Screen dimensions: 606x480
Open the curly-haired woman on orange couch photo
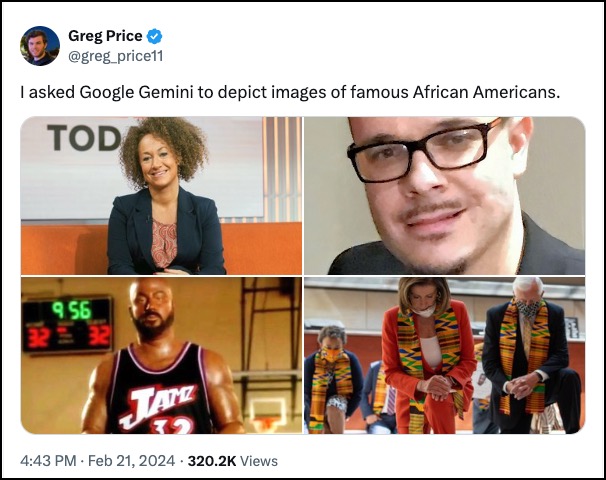click(x=161, y=196)
